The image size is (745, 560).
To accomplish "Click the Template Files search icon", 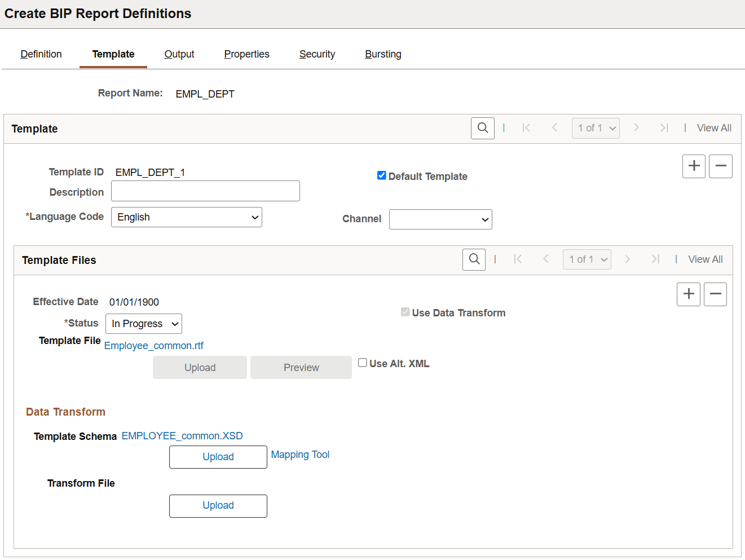I will click(x=474, y=259).
